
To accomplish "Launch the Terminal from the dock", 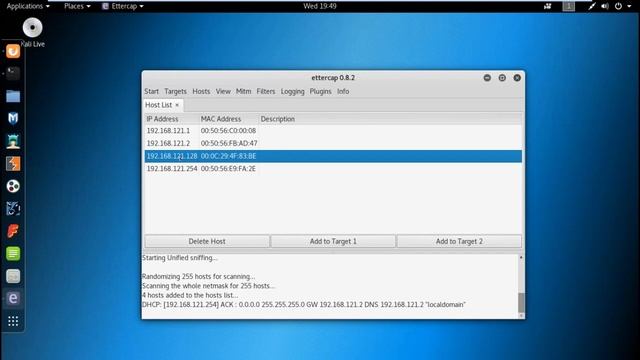I will click(x=13, y=73).
